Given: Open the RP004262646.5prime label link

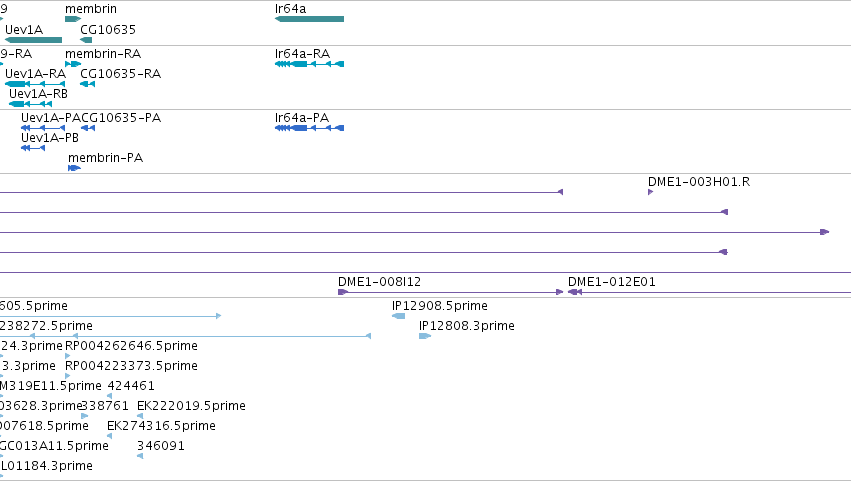Looking at the screenshot, I should pyautogui.click(x=131, y=346).
